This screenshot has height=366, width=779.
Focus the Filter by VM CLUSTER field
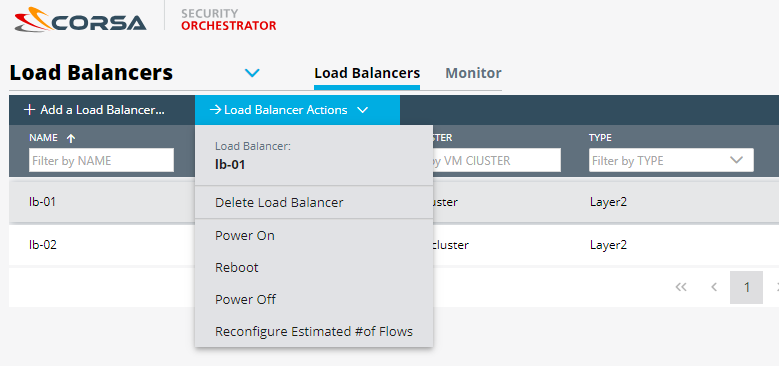coord(497,160)
